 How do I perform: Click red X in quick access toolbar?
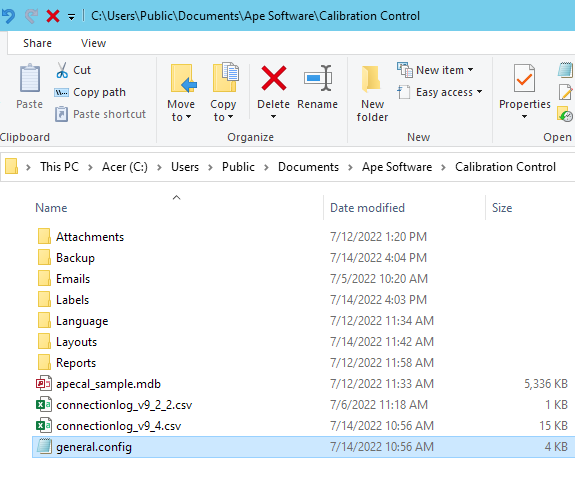pos(53,16)
